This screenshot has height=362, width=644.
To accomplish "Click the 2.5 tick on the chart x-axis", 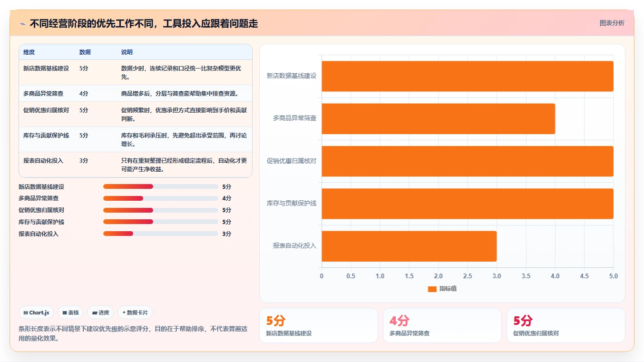I will (x=468, y=276).
